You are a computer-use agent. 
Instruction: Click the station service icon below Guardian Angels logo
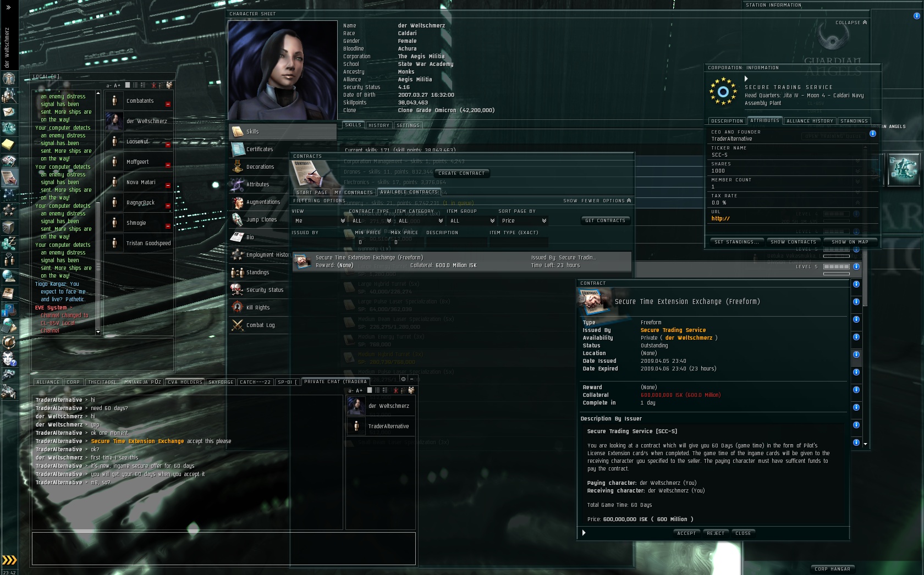(903, 169)
